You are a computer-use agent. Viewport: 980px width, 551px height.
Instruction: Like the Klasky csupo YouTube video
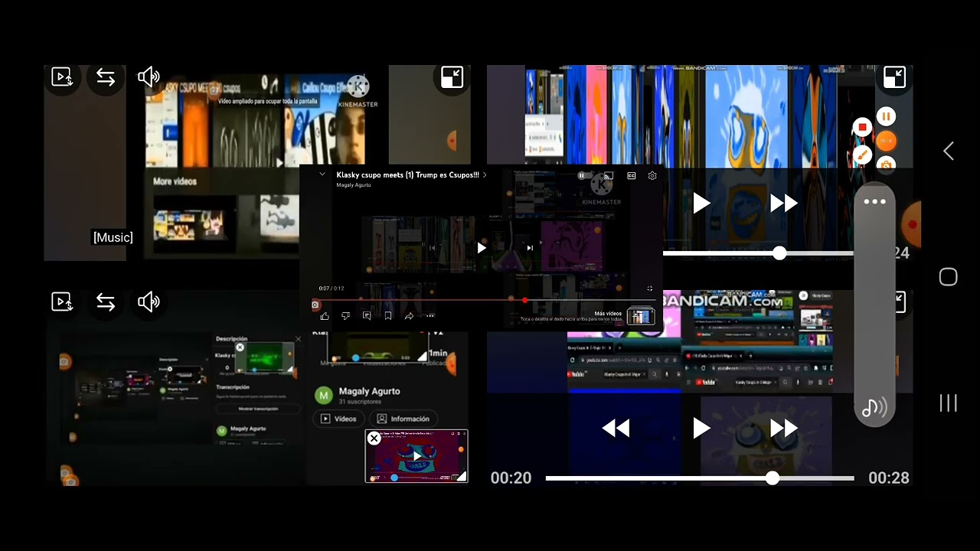point(325,316)
